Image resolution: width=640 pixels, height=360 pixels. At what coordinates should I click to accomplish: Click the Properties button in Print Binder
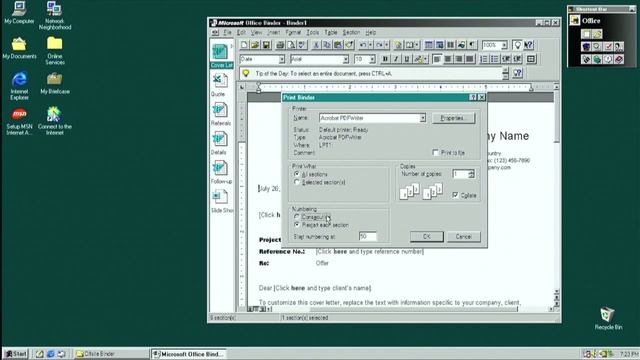(453, 118)
